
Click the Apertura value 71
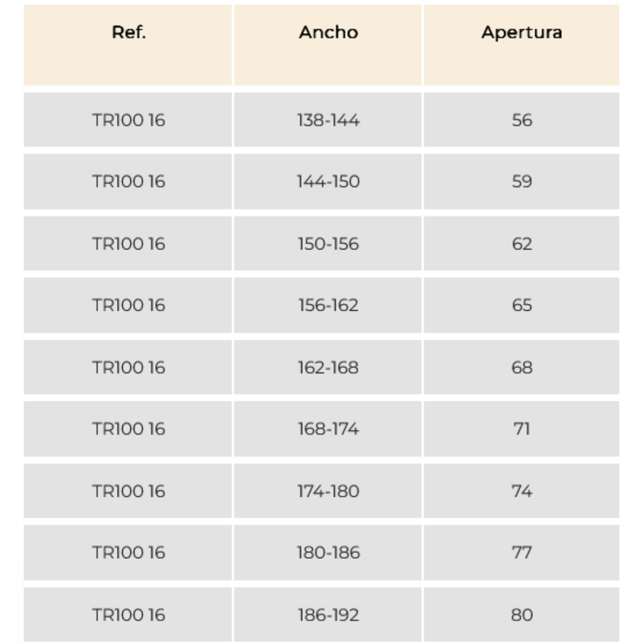point(522,429)
